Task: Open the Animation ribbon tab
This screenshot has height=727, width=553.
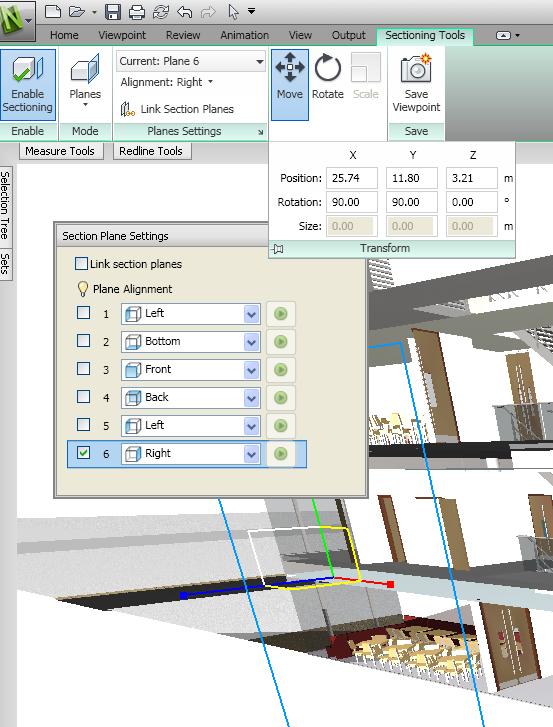Action: tap(245, 35)
